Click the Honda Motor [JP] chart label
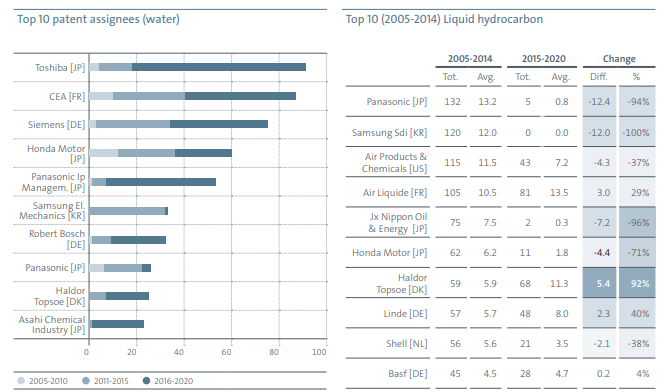 click(56, 154)
